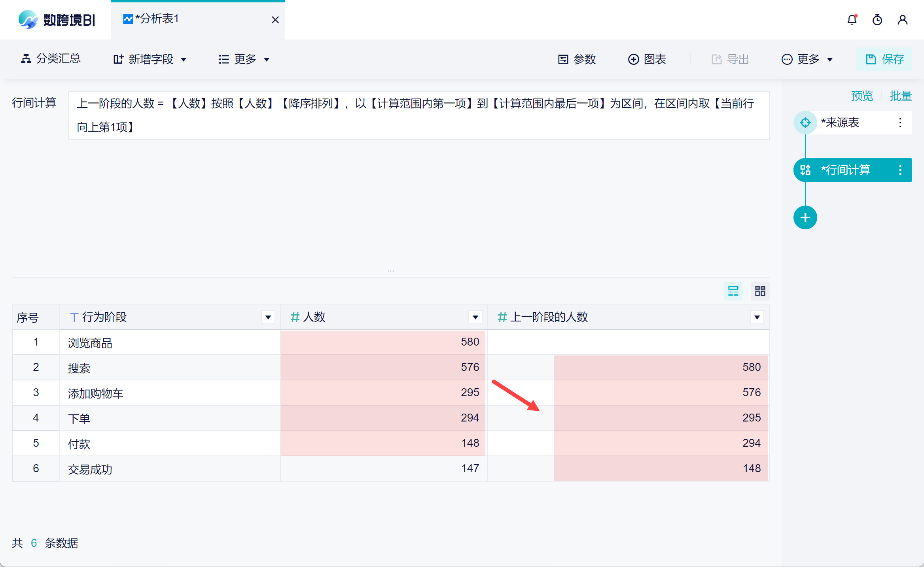Open 新增字段 dropdown menu
The height and width of the screenshot is (567, 924).
coord(150,59)
